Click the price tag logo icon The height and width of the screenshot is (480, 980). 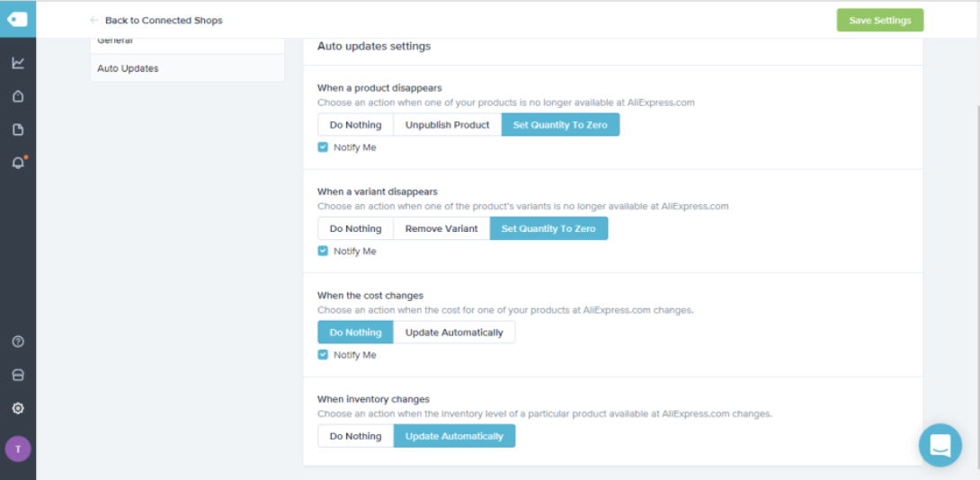click(x=17, y=19)
